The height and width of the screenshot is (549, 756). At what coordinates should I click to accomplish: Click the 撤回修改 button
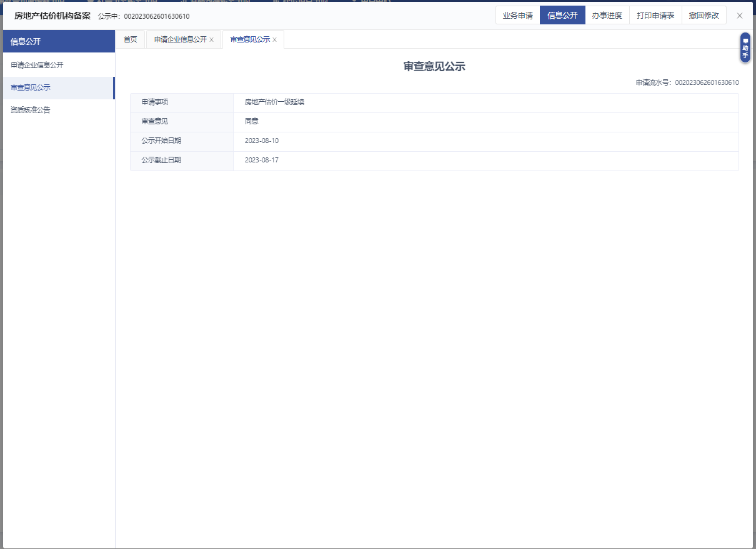704,16
